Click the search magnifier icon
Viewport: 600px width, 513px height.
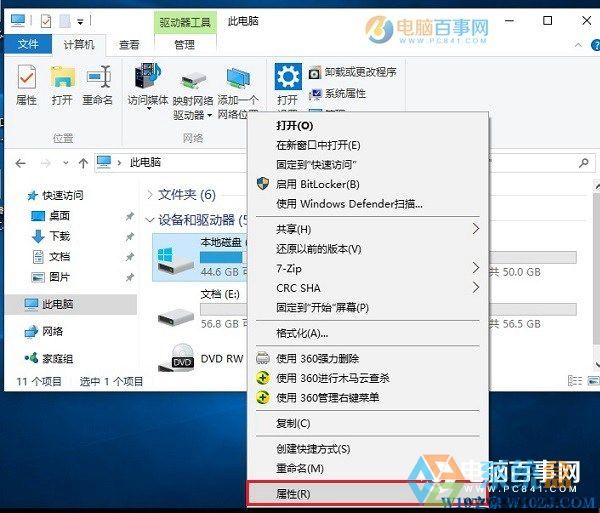pos(584,163)
